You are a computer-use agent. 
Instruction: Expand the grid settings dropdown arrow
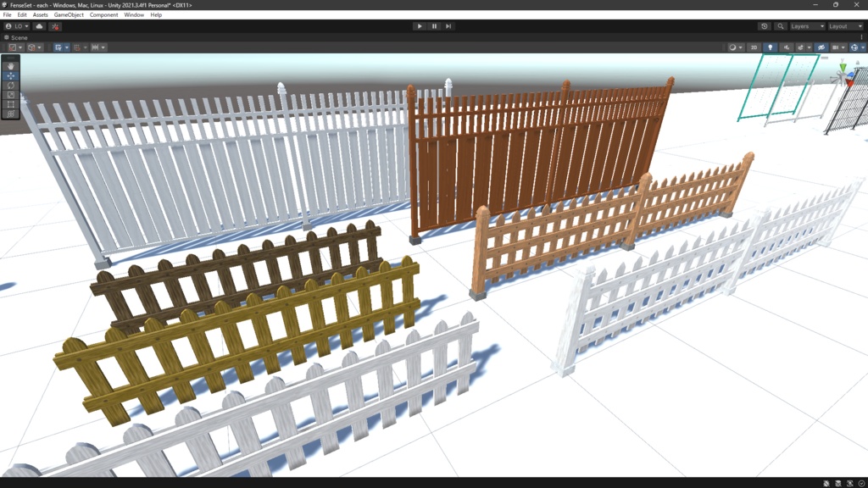tap(67, 47)
